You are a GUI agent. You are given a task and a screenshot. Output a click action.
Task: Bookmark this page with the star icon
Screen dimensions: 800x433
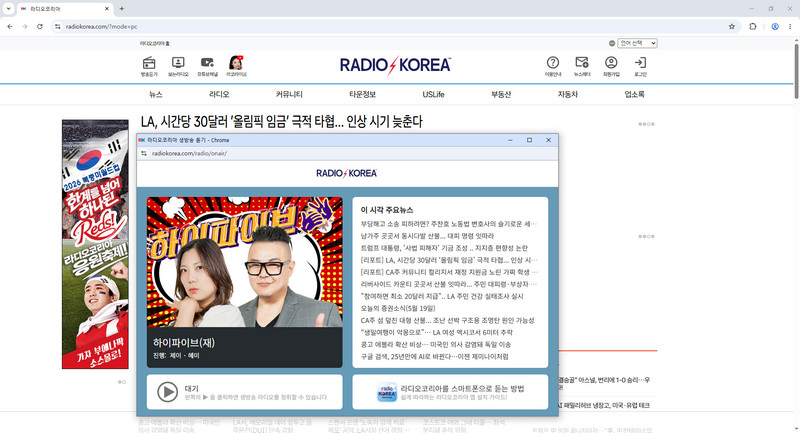(732, 27)
